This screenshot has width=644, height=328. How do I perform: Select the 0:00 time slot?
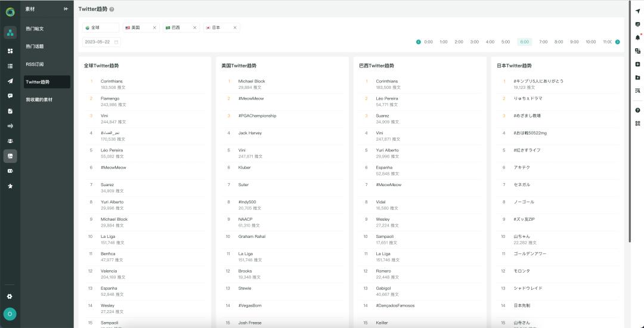tap(428, 42)
